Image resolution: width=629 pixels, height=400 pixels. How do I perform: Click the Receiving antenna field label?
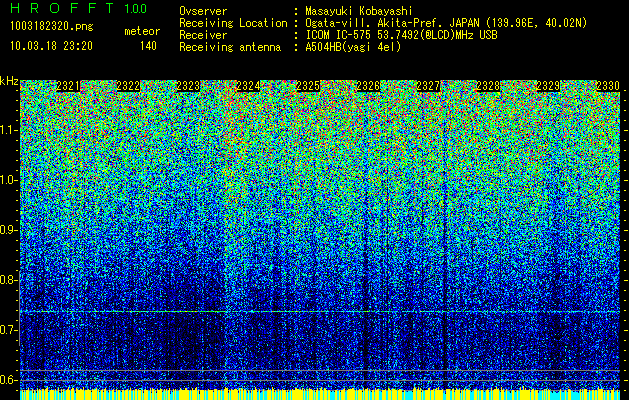click(230, 47)
